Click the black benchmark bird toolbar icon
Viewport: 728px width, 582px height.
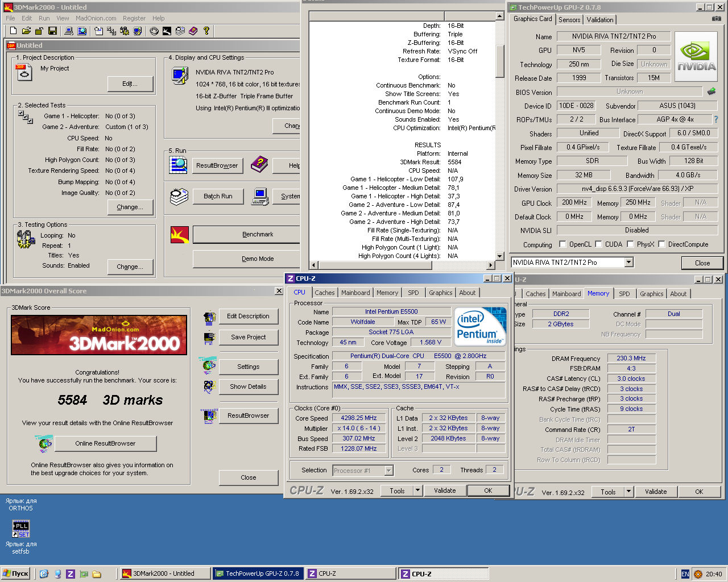coord(167,31)
